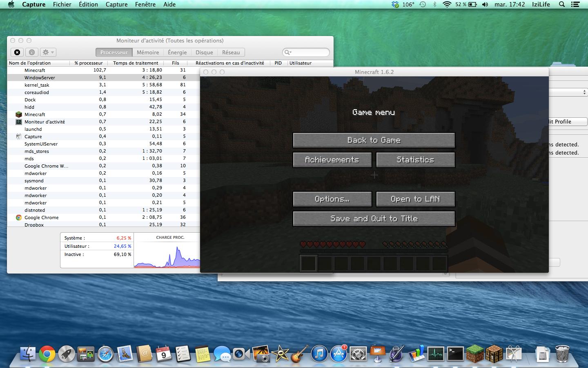The image size is (588, 368).
Task: Select the coreaudiod process row
Action: [x=104, y=92]
